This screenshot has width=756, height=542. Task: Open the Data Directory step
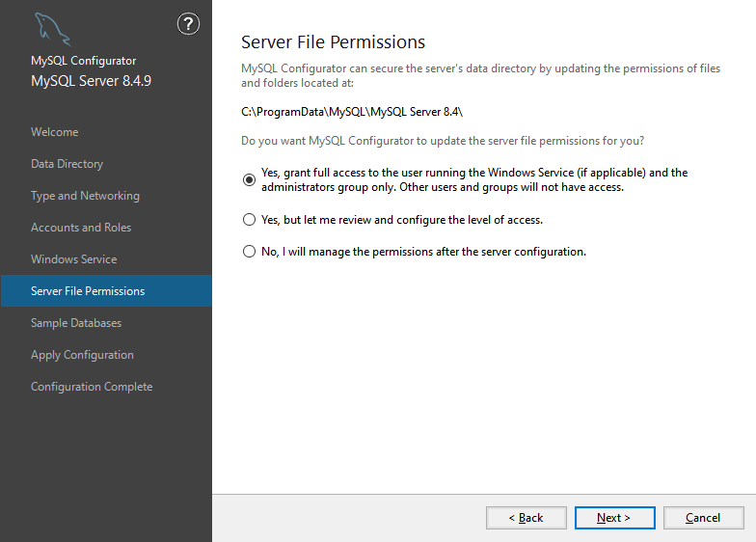[x=67, y=164]
